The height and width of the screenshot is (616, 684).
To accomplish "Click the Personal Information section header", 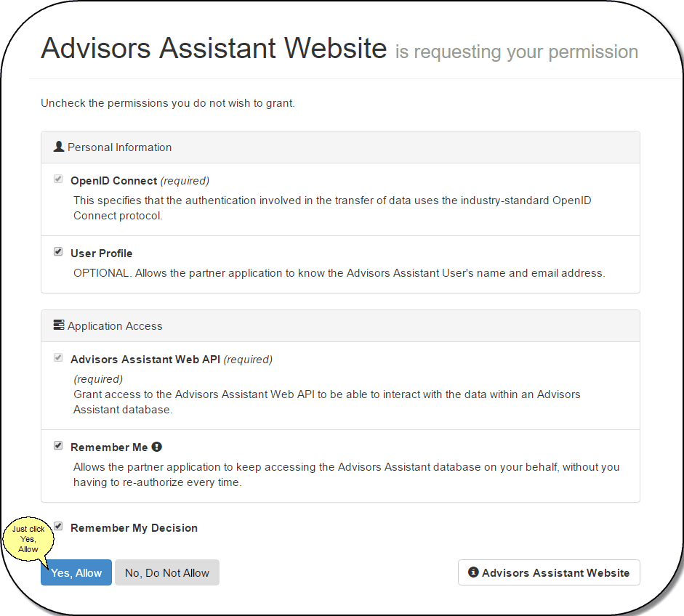I will 119,147.
